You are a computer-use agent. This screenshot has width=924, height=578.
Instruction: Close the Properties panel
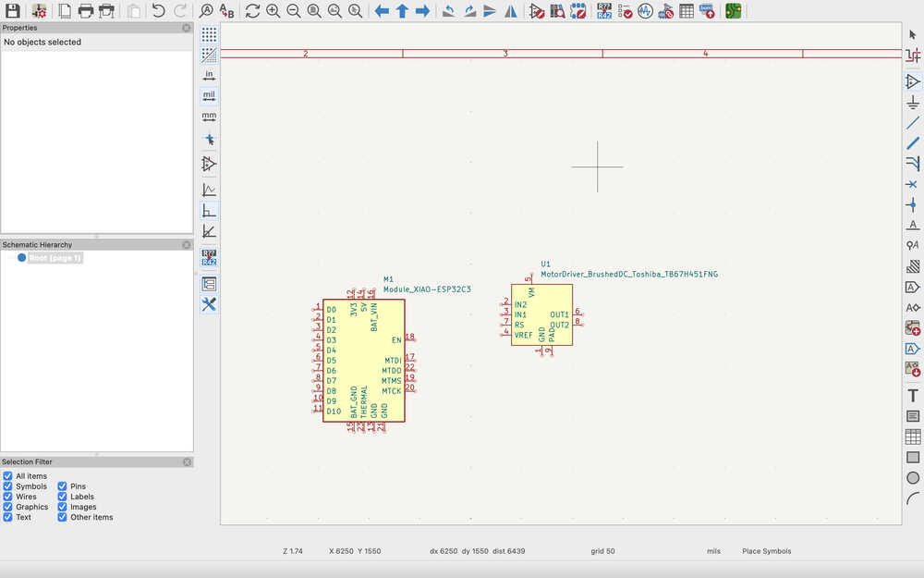pyautogui.click(x=187, y=28)
